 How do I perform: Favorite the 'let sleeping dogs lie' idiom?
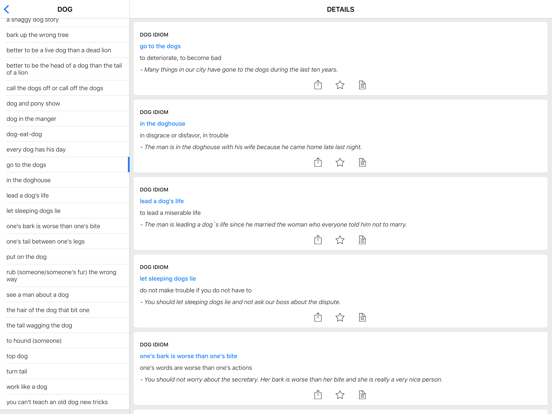[x=340, y=317]
